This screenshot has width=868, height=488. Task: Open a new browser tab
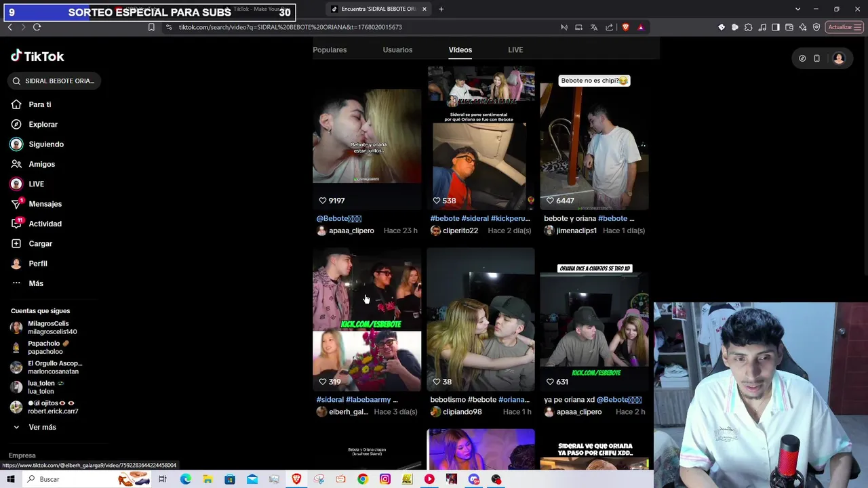[441, 9]
